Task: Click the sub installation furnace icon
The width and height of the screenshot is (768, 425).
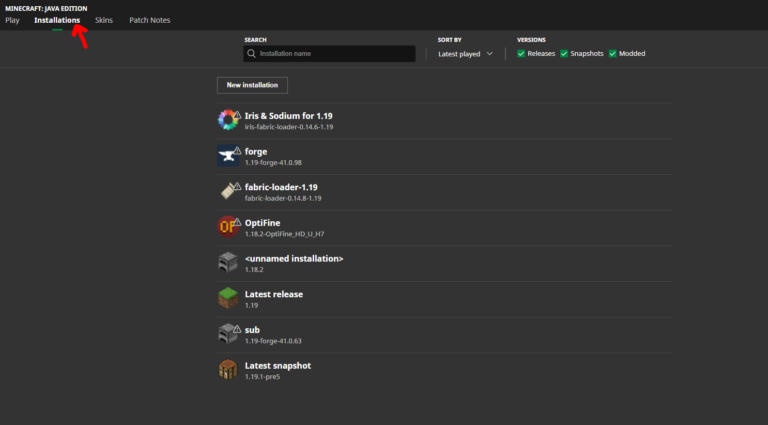Action: [228, 333]
